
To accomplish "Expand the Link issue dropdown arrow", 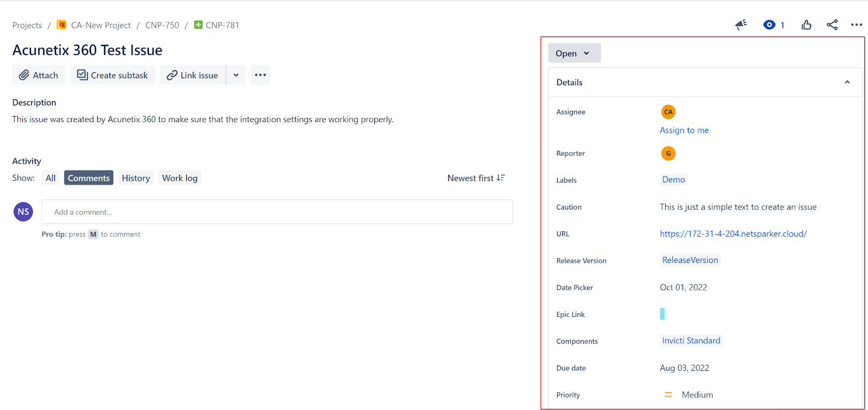I will pos(236,75).
